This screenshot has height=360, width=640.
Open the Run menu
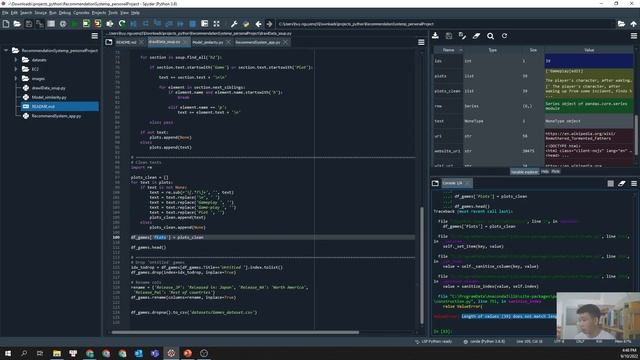(x=53, y=13)
